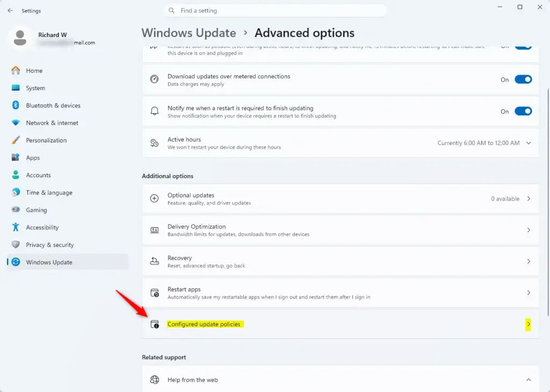Image resolution: width=550 pixels, height=392 pixels.
Task: Click the 'Additional options' heading
Action: [168, 176]
